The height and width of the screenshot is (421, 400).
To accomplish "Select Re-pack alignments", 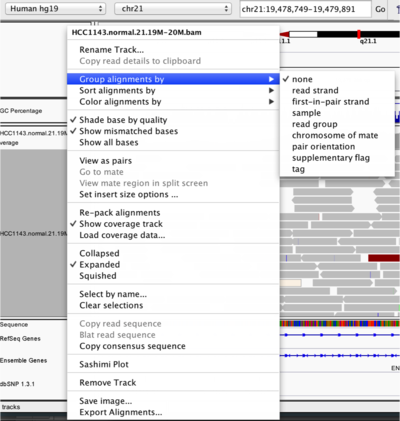I will pos(173,213).
